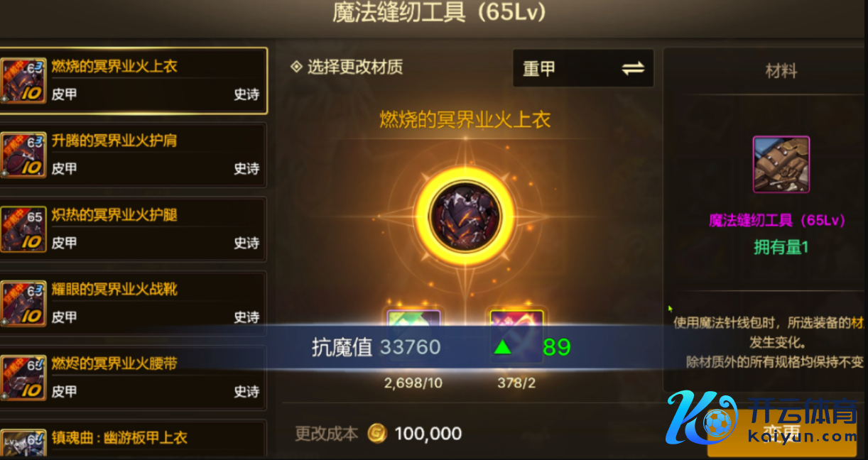Click the 炽热的冥界业火护腿 leggings icon
This screenshot has width=868, height=460.
pyautogui.click(x=23, y=229)
